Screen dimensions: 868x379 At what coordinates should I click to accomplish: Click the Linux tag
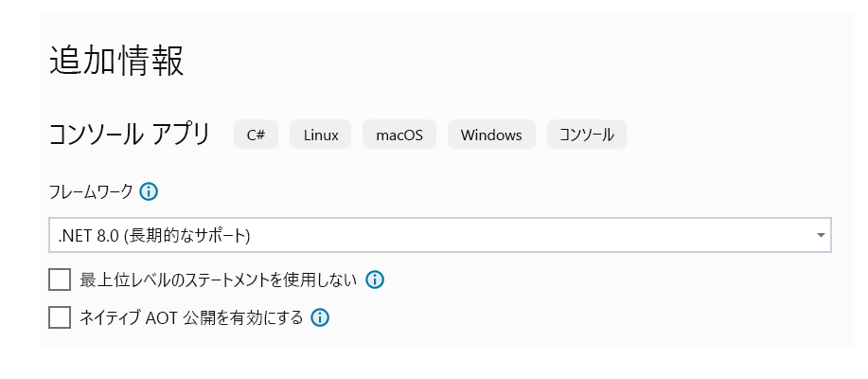pos(321,135)
